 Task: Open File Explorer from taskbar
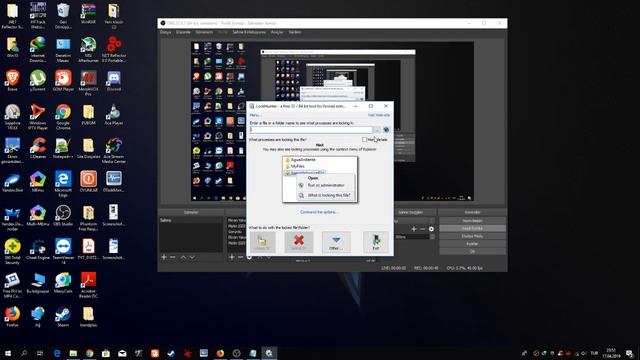point(73,353)
